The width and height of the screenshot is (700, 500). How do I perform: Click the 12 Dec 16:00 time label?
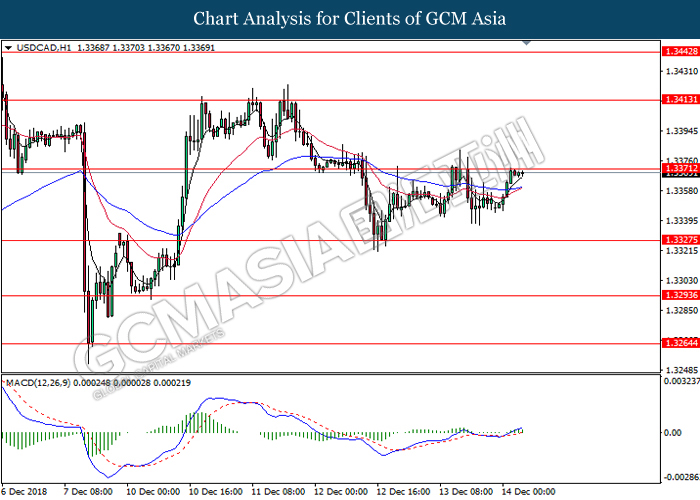click(403, 492)
